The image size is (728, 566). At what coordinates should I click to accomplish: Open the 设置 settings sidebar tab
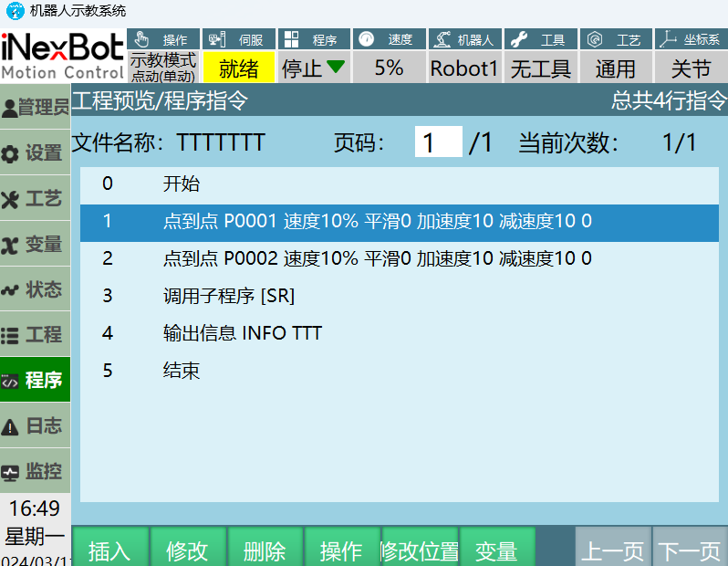(36, 153)
